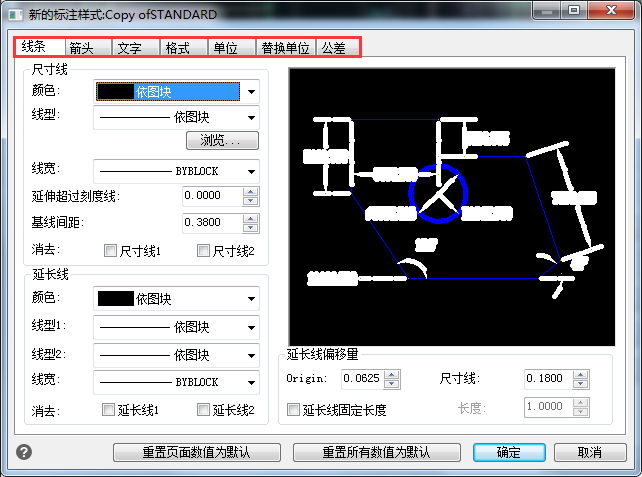Click the 长度 1.0000 field
Screen dimensions: 642x477
549,407
